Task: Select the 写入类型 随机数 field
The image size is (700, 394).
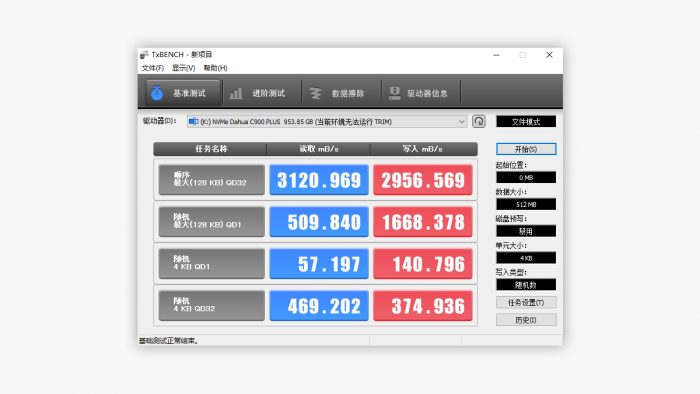Action: point(526,285)
